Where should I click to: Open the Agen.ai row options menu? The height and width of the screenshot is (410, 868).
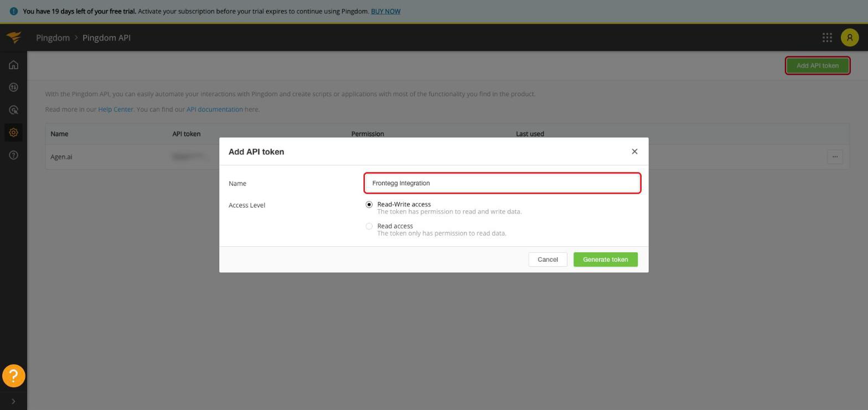(x=835, y=157)
